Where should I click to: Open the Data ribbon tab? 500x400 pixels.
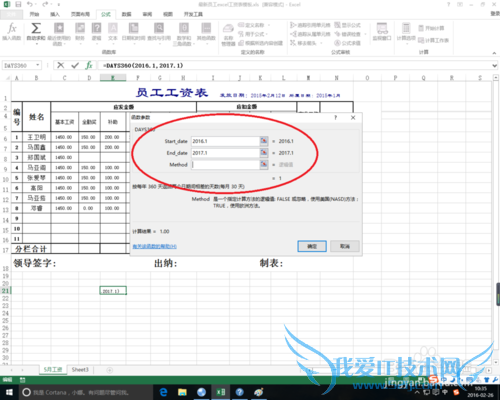[126, 14]
